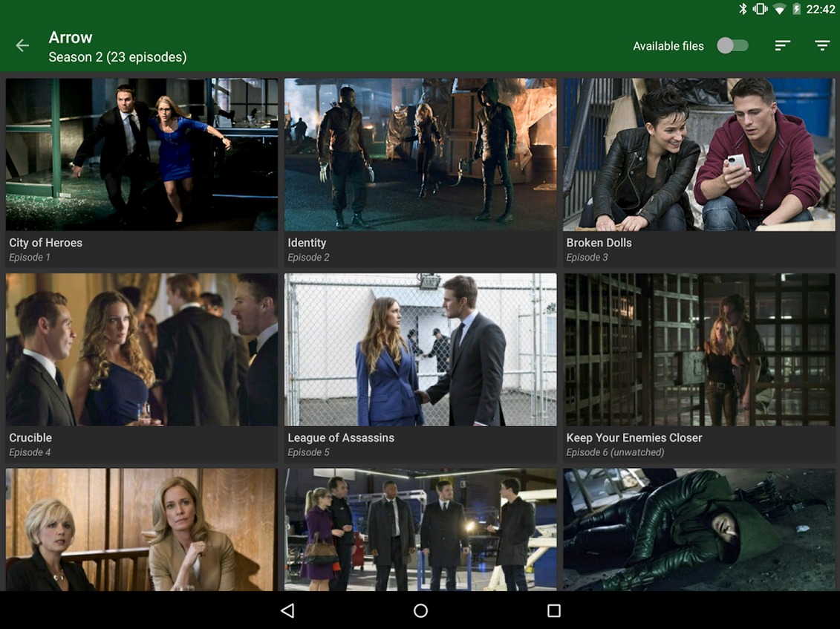Go back using the header arrow

(x=22, y=45)
